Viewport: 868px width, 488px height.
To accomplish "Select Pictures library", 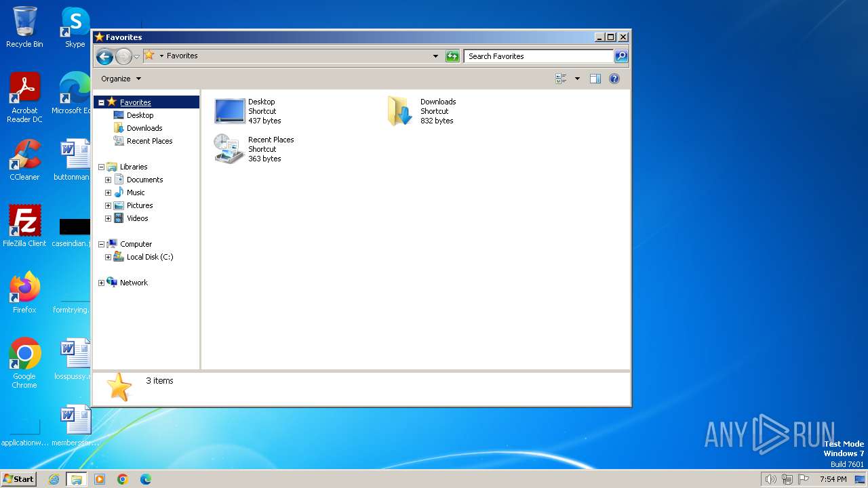I will 140,205.
